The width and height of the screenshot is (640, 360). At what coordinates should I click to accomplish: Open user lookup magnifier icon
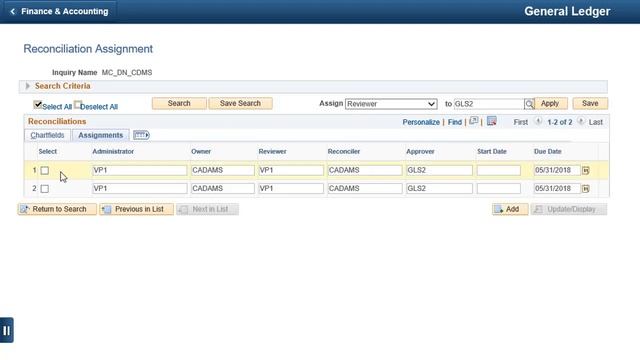pos(529,104)
